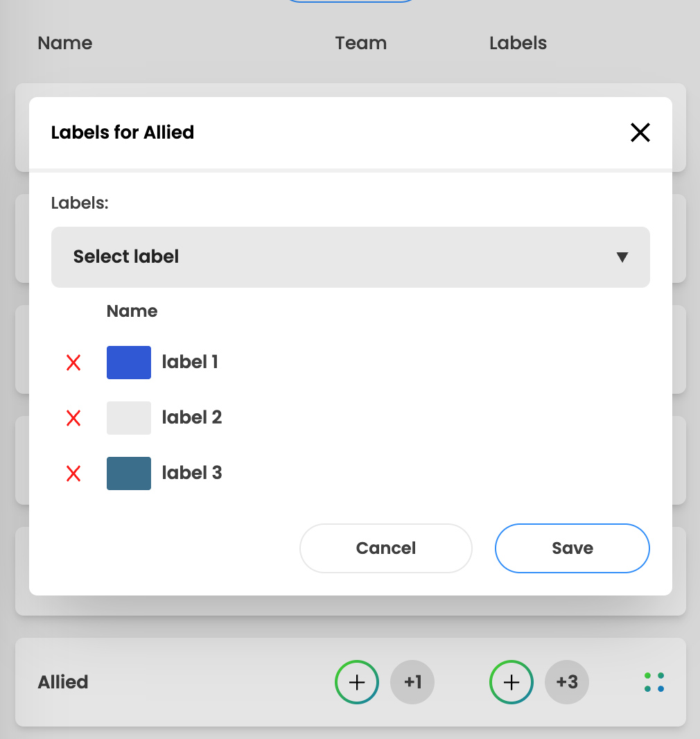Click the Labels column header

pyautogui.click(x=518, y=43)
